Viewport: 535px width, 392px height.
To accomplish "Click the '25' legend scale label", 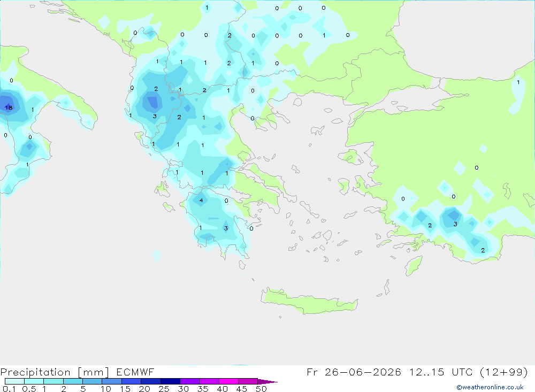I will (164, 389).
